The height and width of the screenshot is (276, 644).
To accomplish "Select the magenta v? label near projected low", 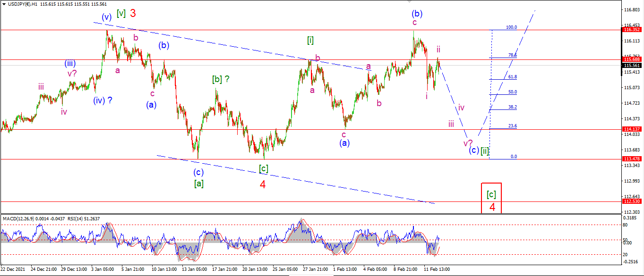I will click(x=468, y=142).
